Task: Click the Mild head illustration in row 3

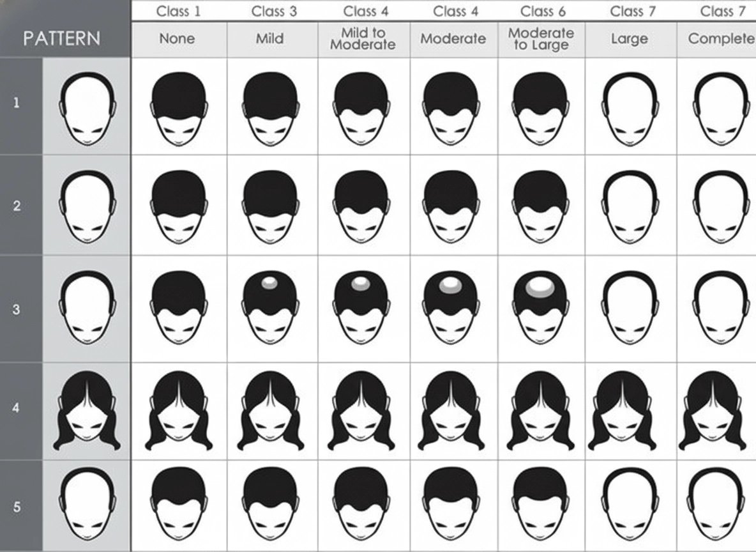Action: point(271,310)
